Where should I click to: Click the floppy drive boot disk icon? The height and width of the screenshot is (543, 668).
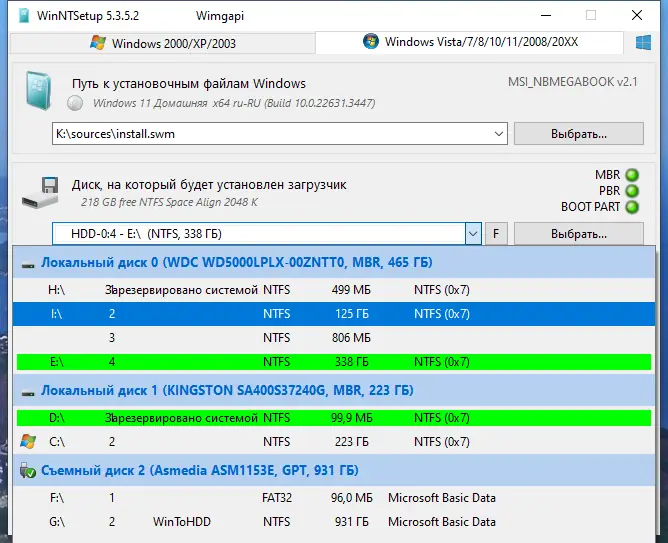(x=41, y=193)
